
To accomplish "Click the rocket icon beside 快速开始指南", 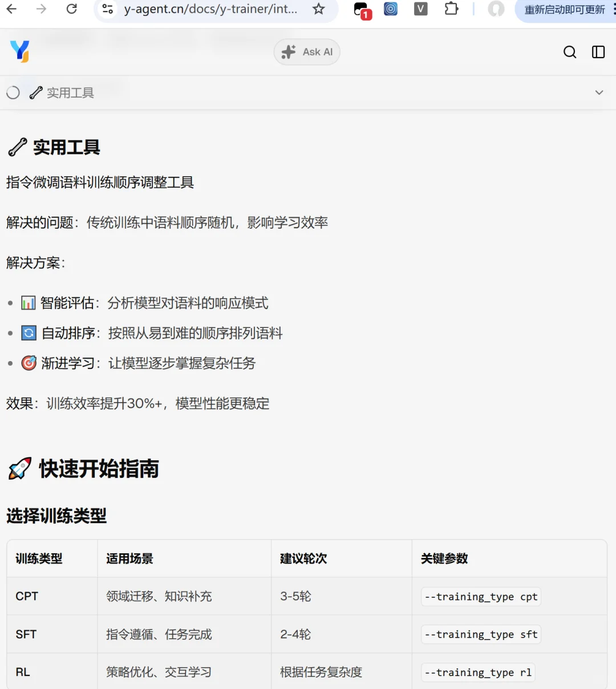I will coord(19,469).
